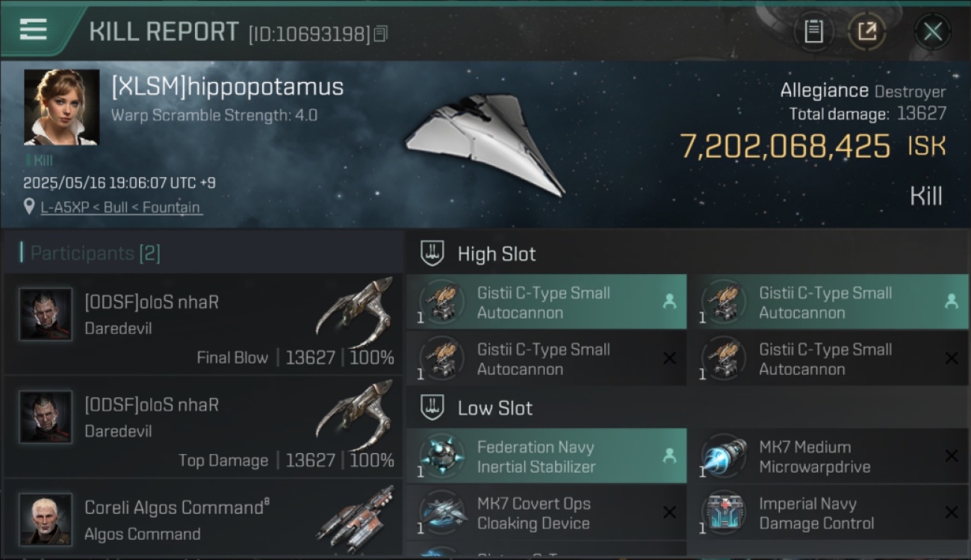Expand the Low Slot section header
971x560 pixels.
[x=687, y=408]
